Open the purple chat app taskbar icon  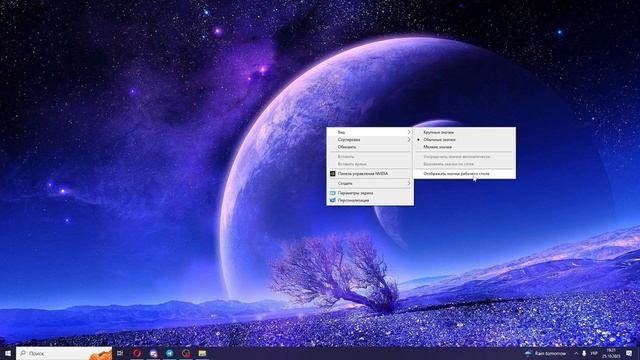coord(153,353)
